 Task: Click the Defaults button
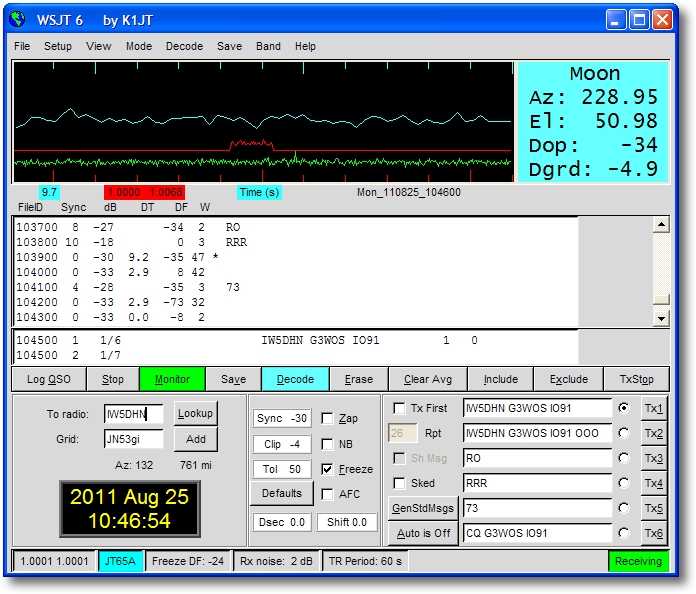click(281, 493)
